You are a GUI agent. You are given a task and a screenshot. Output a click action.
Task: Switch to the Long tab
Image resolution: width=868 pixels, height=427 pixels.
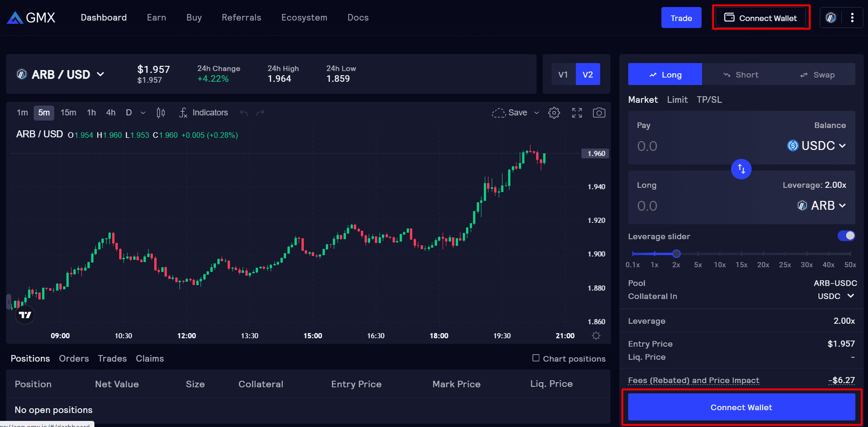pyautogui.click(x=665, y=74)
